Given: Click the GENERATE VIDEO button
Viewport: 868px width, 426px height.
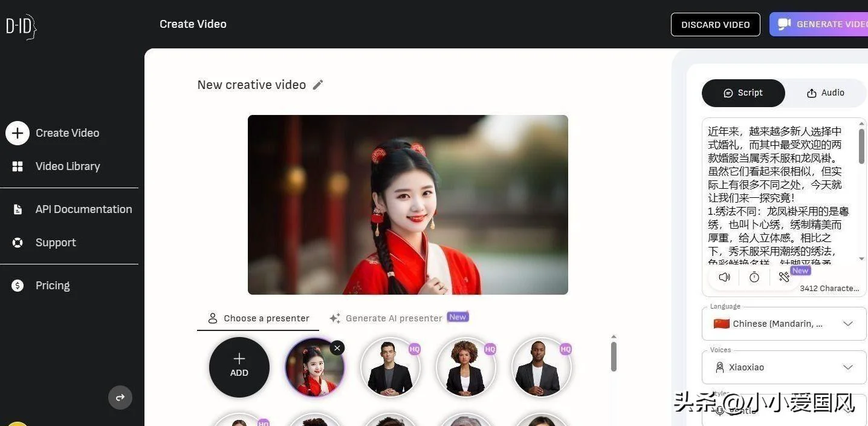Looking at the screenshot, I should [x=818, y=24].
